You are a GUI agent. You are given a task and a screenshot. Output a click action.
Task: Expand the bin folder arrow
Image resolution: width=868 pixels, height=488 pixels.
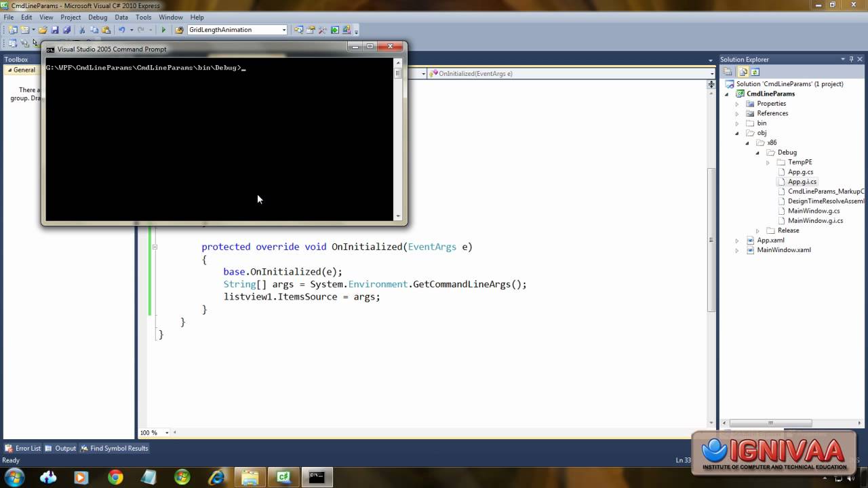737,123
